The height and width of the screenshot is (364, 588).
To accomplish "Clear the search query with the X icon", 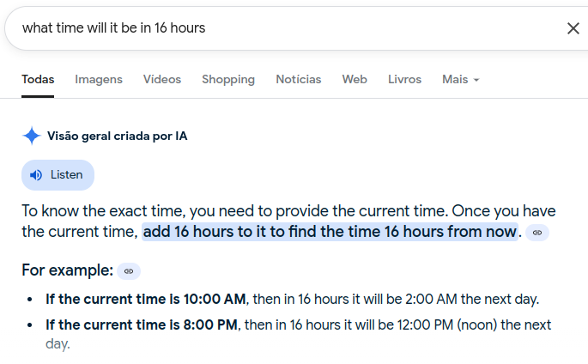I will [x=573, y=28].
